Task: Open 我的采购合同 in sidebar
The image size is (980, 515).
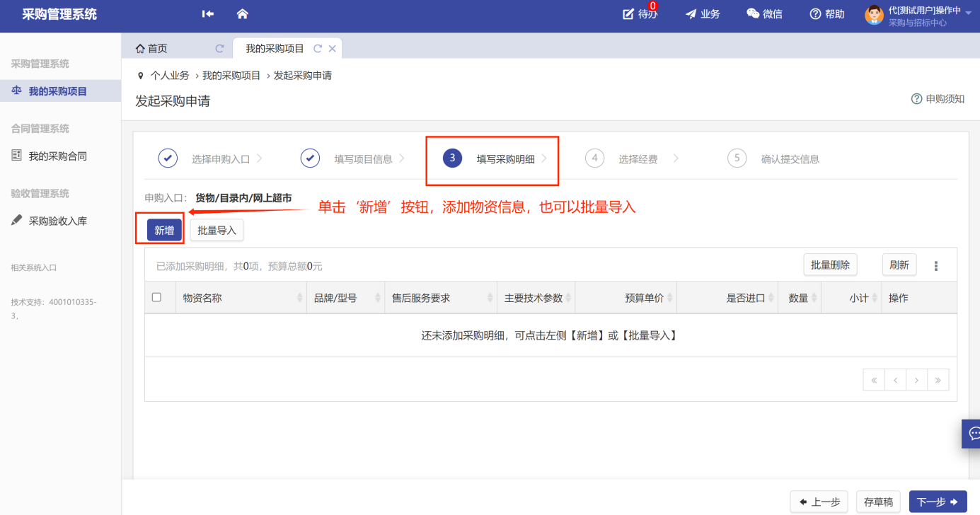Action: [x=57, y=156]
